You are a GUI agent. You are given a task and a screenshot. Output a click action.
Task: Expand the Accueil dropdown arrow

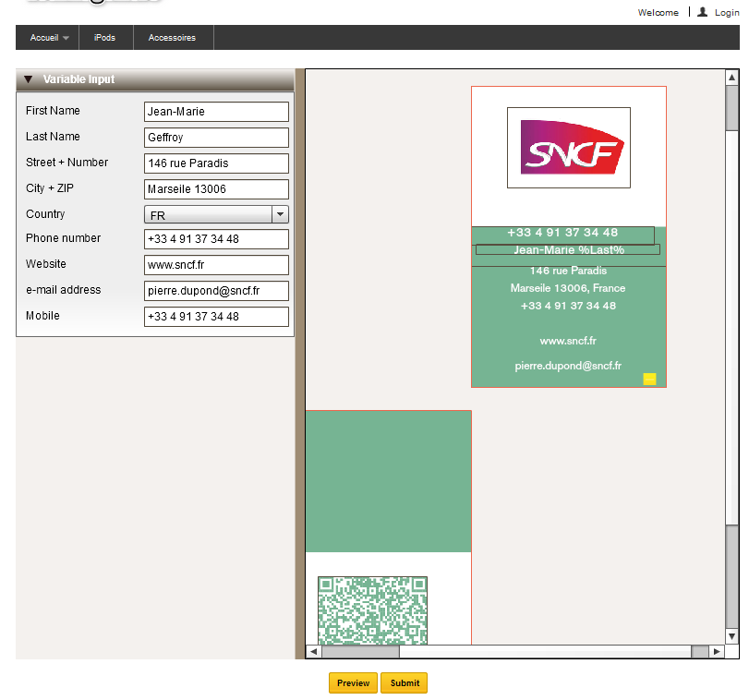tap(66, 38)
